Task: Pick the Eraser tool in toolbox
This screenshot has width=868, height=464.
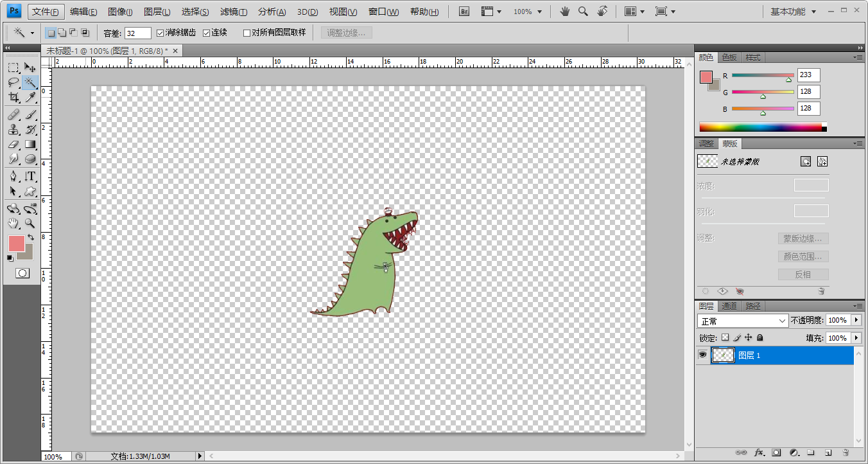Action: coord(13,145)
